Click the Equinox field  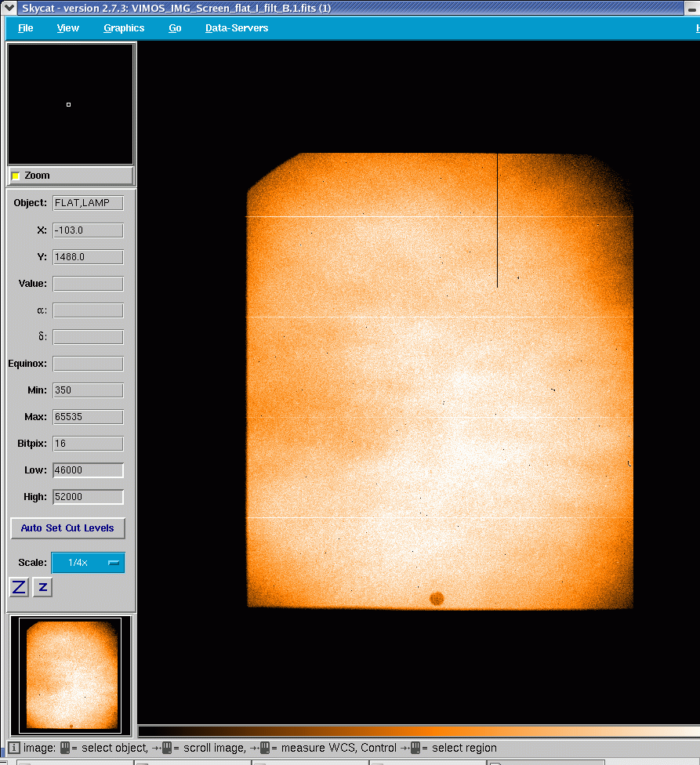[x=88, y=364]
